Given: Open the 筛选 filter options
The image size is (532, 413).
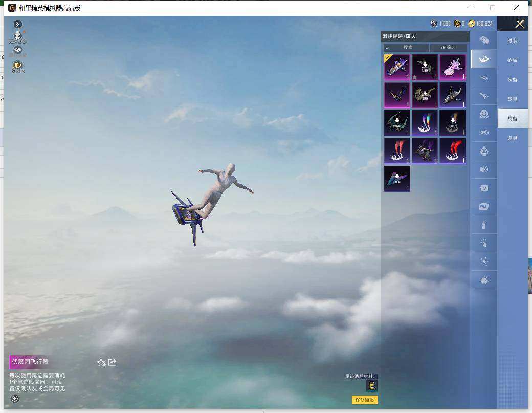Looking at the screenshot, I should (448, 48).
